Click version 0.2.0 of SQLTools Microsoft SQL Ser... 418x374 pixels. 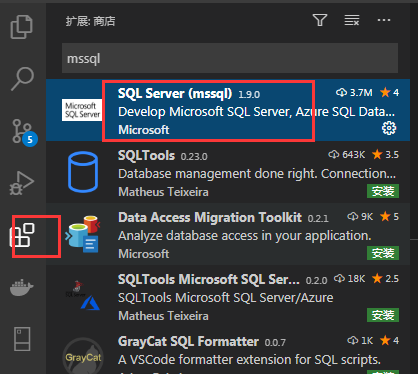point(316,281)
